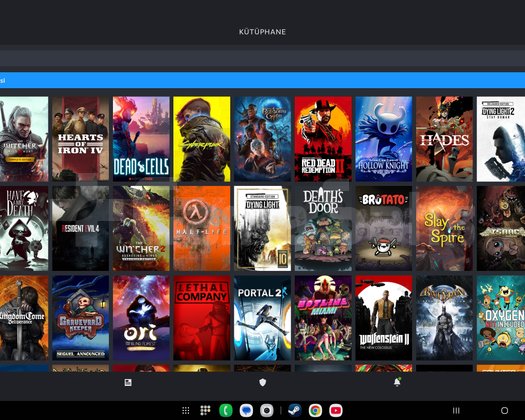Tap the recent apps navigation button

coord(456,410)
